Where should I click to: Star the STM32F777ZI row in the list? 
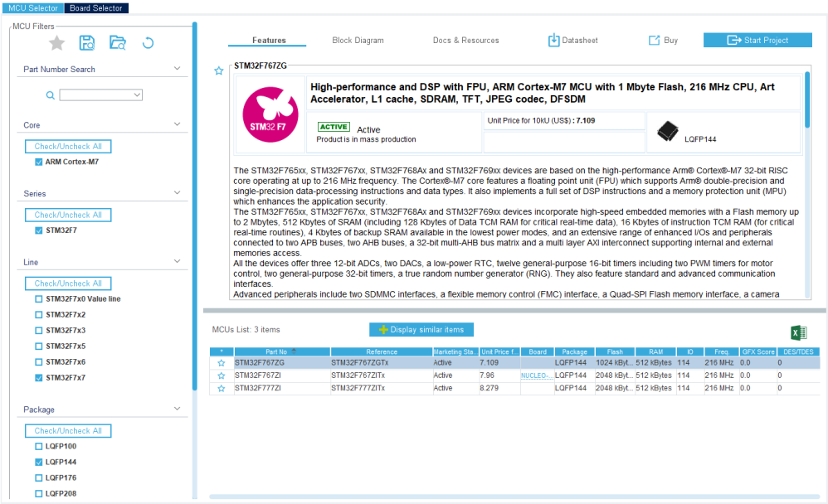coord(222,389)
